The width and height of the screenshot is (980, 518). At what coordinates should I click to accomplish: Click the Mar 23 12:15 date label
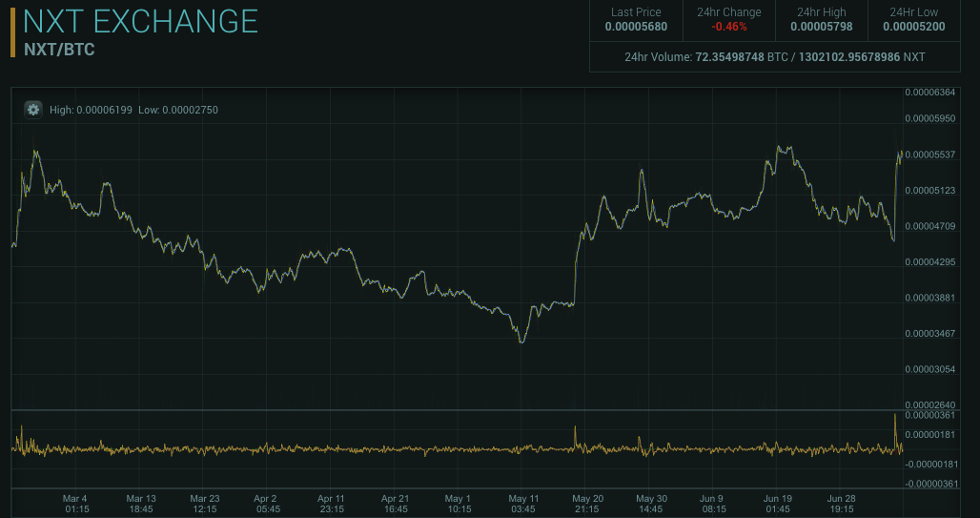(x=204, y=504)
